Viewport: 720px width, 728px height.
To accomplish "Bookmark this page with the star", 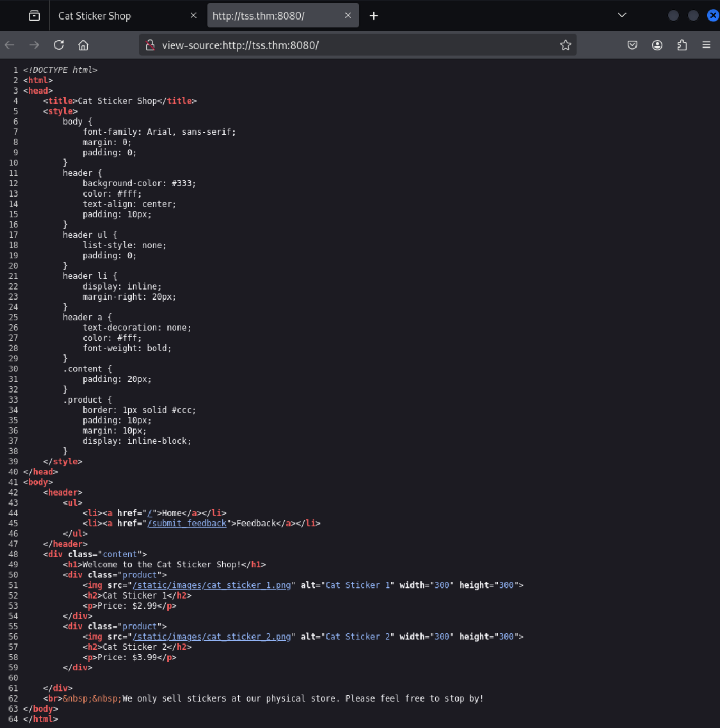I will pos(565,45).
